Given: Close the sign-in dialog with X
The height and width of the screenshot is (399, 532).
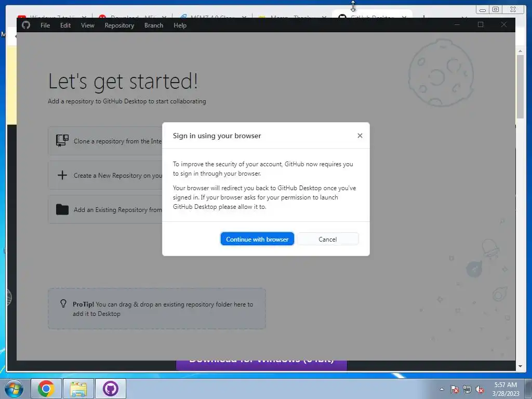Looking at the screenshot, I should [360, 136].
